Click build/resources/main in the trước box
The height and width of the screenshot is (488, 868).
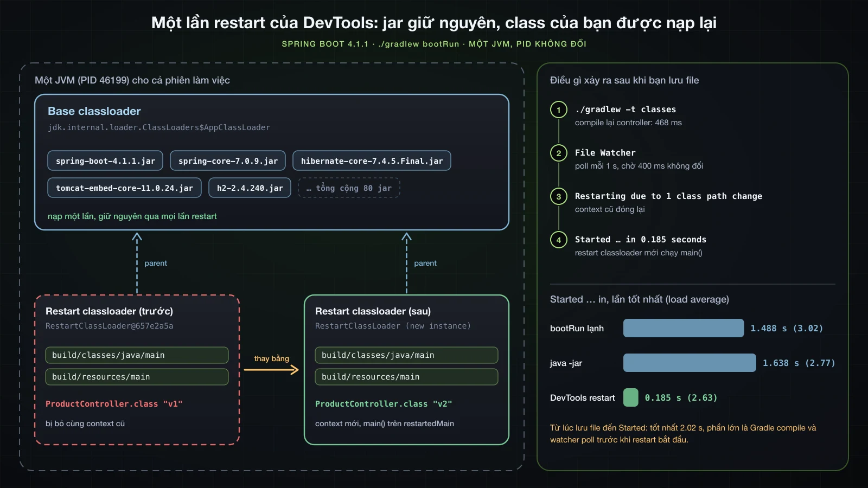tap(137, 377)
